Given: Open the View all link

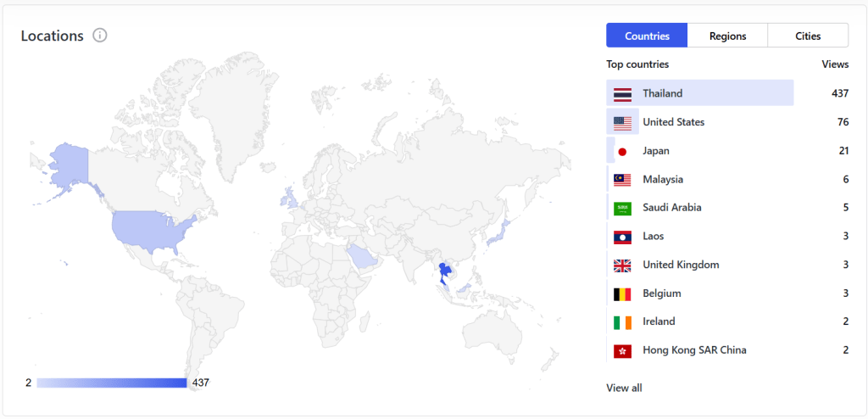Looking at the screenshot, I should pos(624,388).
